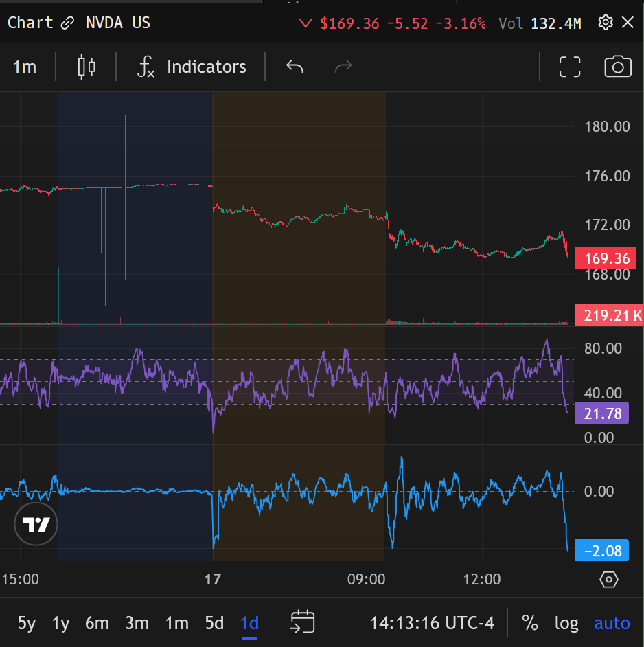Click the RSI value label 21.78
644x647 pixels.
pos(601,413)
